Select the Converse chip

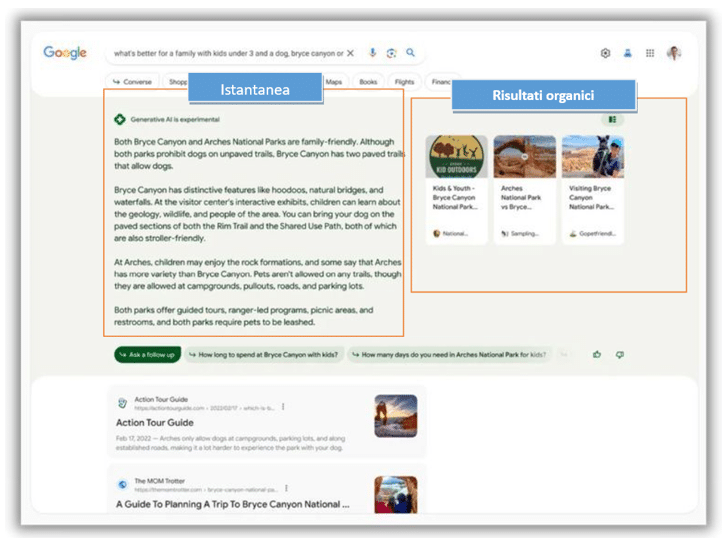pyautogui.click(x=132, y=82)
